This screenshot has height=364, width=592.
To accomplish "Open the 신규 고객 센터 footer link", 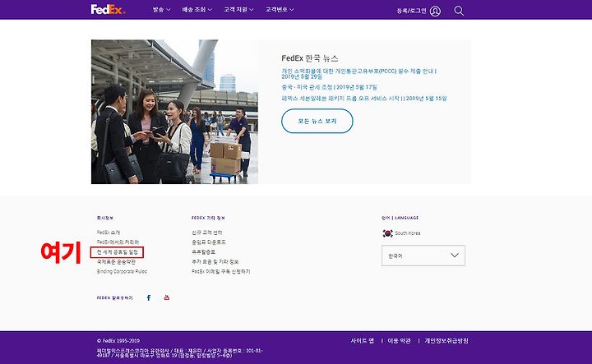I will [207, 233].
